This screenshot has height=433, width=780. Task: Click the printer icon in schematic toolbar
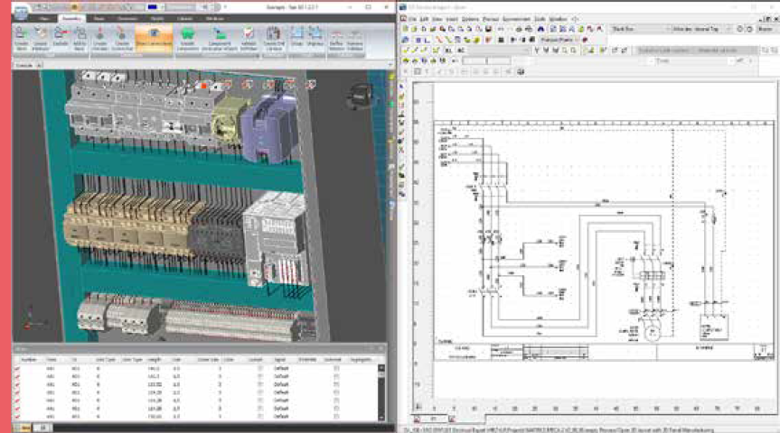point(519,29)
